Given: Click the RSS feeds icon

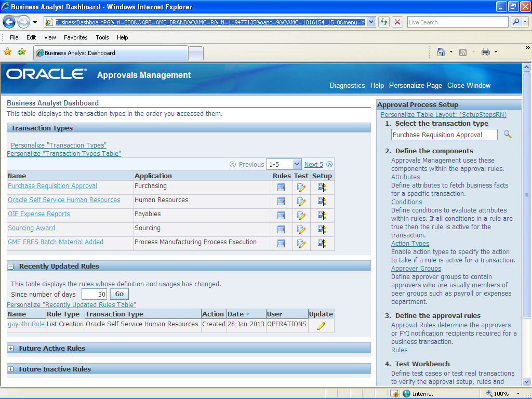Looking at the screenshot, I should click(463, 52).
